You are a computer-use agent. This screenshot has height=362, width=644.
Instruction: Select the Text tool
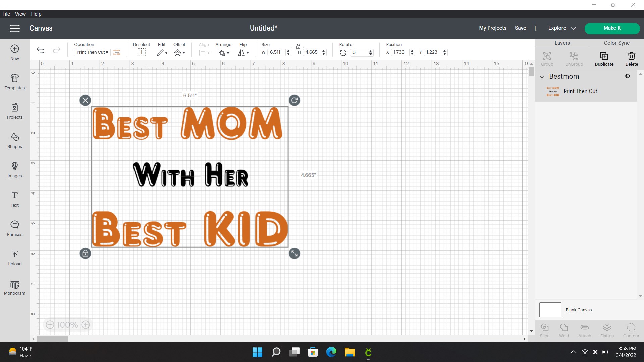(x=15, y=199)
